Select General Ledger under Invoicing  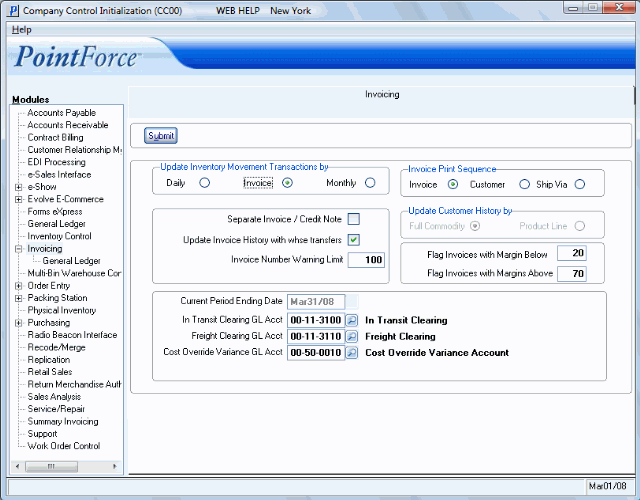coord(71,261)
